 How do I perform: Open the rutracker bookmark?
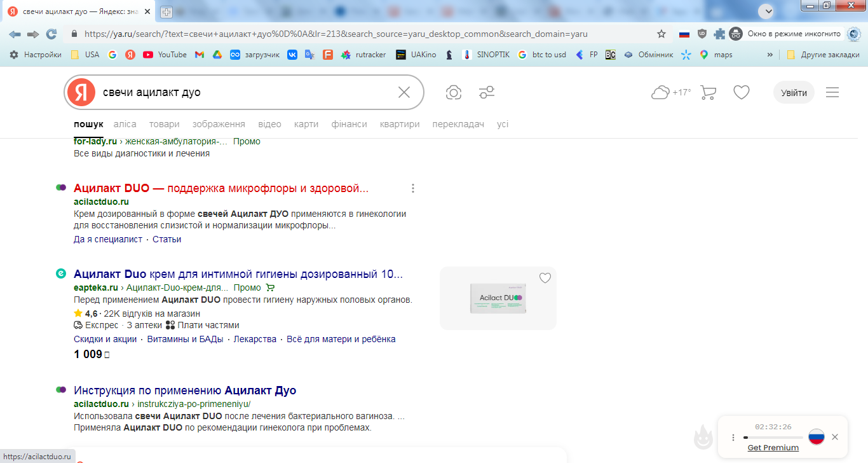click(x=363, y=55)
